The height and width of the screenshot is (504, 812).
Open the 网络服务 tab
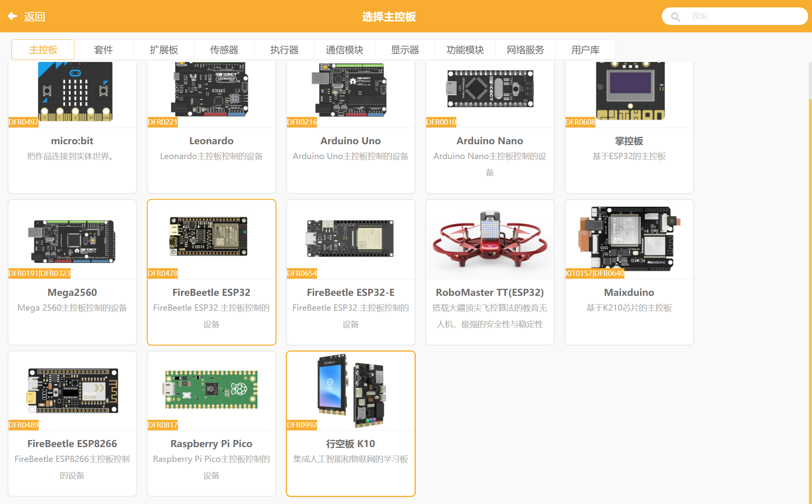[525, 50]
